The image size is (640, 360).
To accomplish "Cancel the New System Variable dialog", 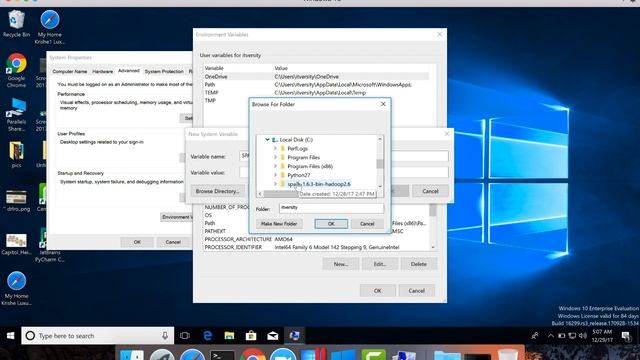I will 430,191.
